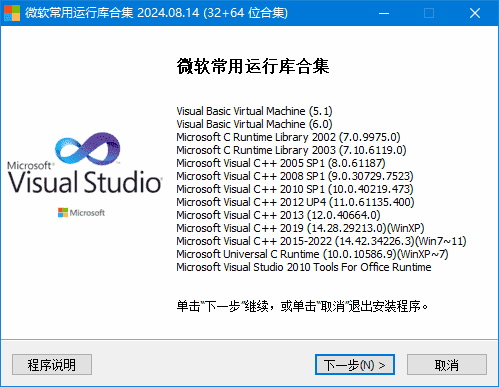The image size is (499, 387).
Task: Click the 单击"下一步"继续 instruction text
Action: coord(302,306)
